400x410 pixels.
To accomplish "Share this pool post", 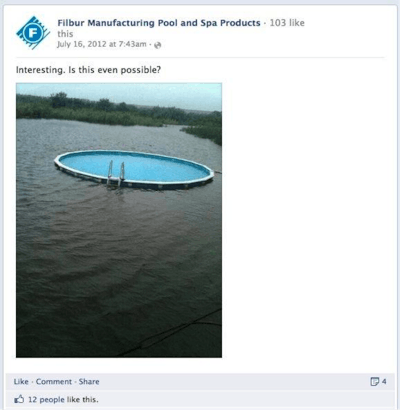I will 89,382.
